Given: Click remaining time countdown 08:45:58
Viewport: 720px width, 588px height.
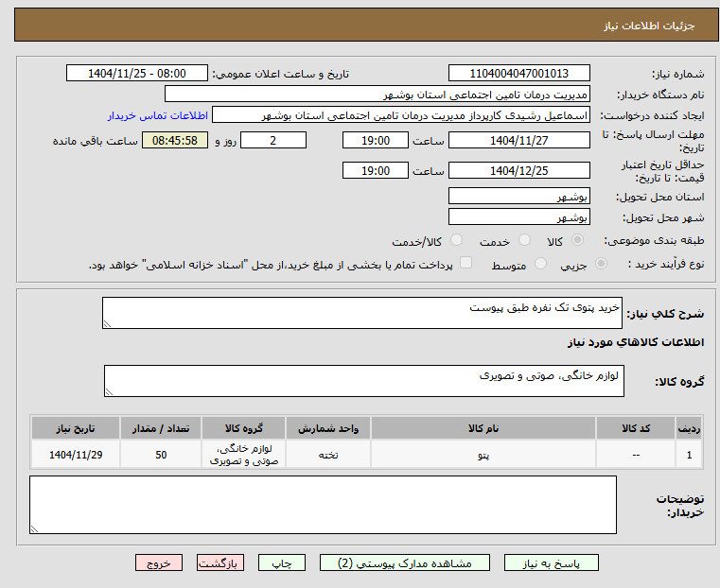Looking at the screenshot, I should coord(175,140).
